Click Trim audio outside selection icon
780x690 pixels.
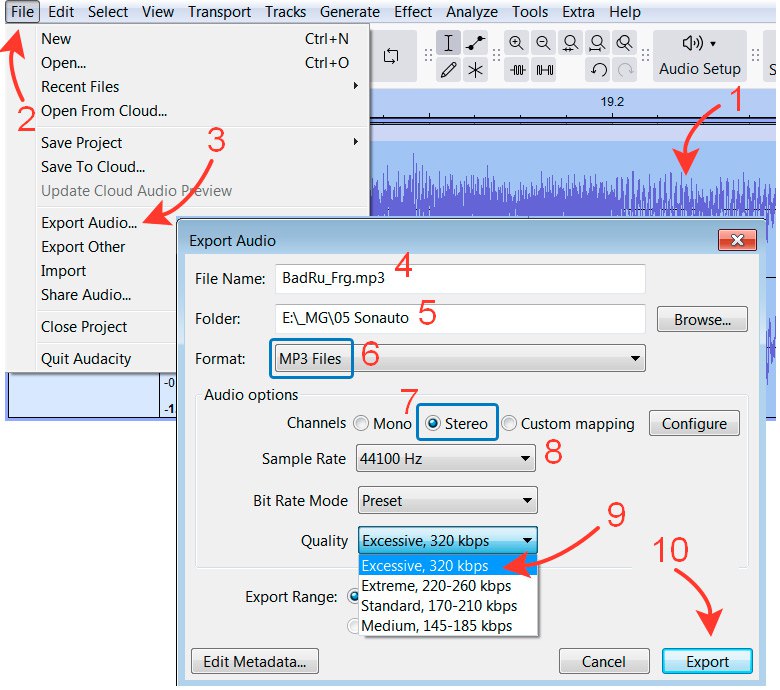(x=517, y=70)
